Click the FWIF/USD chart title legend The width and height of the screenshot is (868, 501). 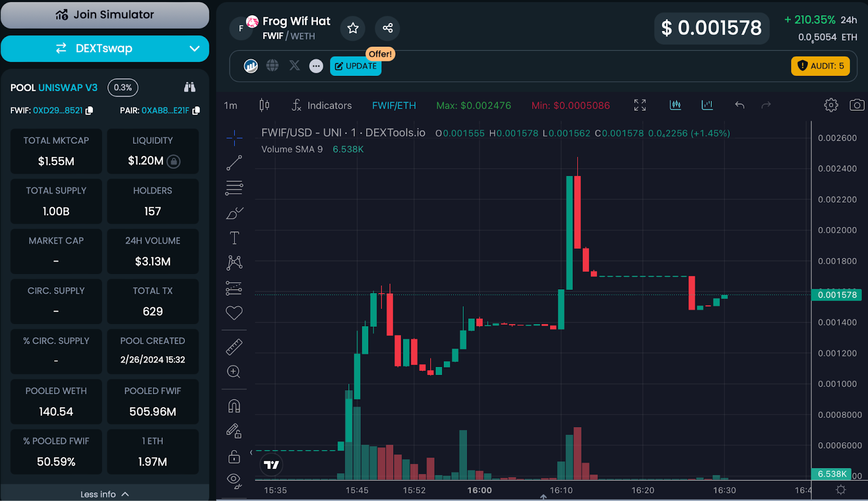point(343,133)
